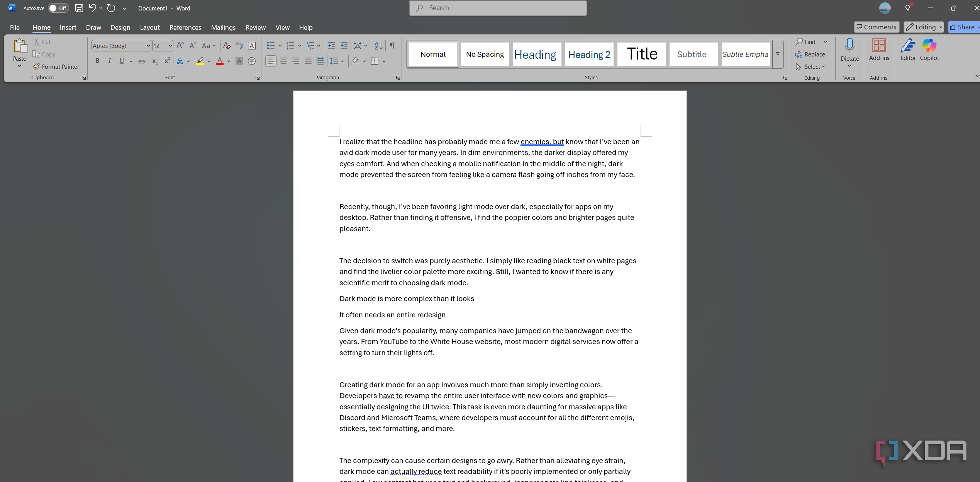Click the Grow Font icon
The height and width of the screenshot is (482, 980).
(x=180, y=46)
